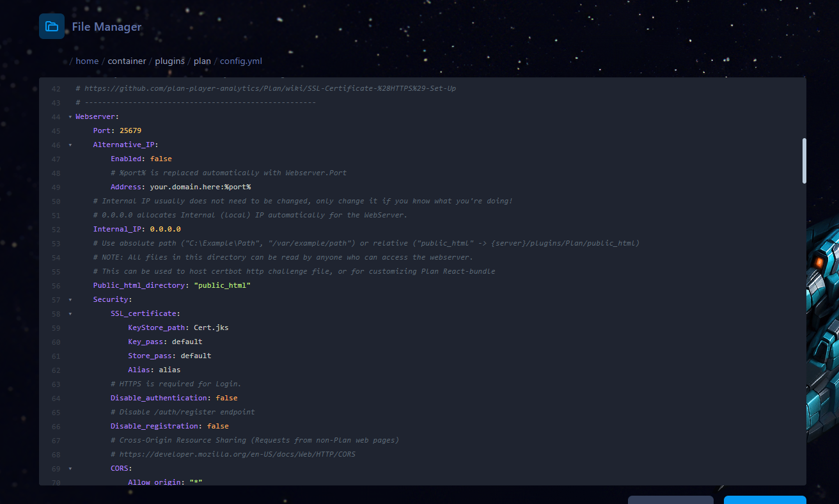Collapse the Alternative_IP fold arrow
Image resolution: width=839 pixels, height=504 pixels.
tap(70, 145)
